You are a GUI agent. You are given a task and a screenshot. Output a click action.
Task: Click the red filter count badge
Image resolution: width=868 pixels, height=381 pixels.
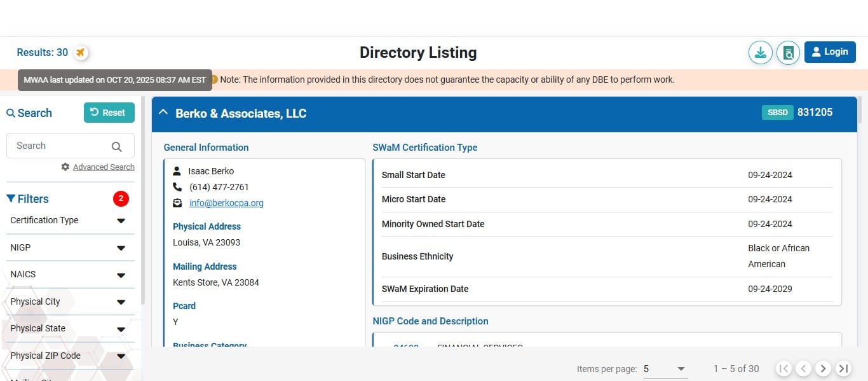(x=121, y=199)
